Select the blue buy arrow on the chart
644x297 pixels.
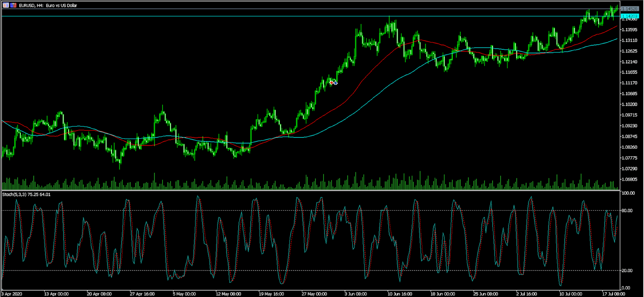click(335, 83)
